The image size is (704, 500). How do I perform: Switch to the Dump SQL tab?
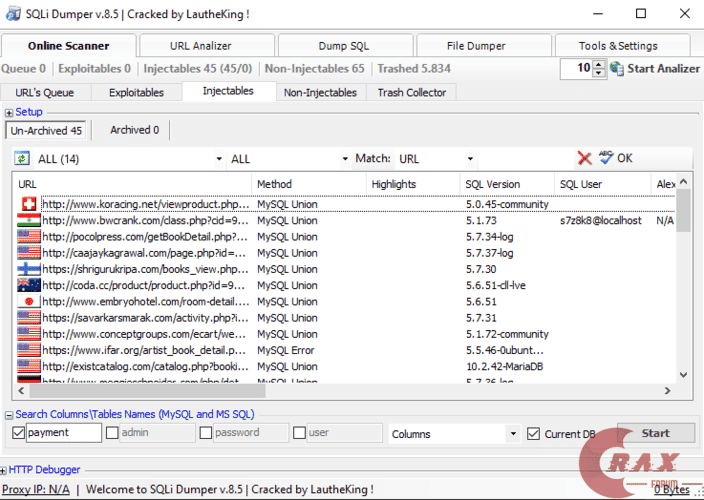(x=343, y=46)
